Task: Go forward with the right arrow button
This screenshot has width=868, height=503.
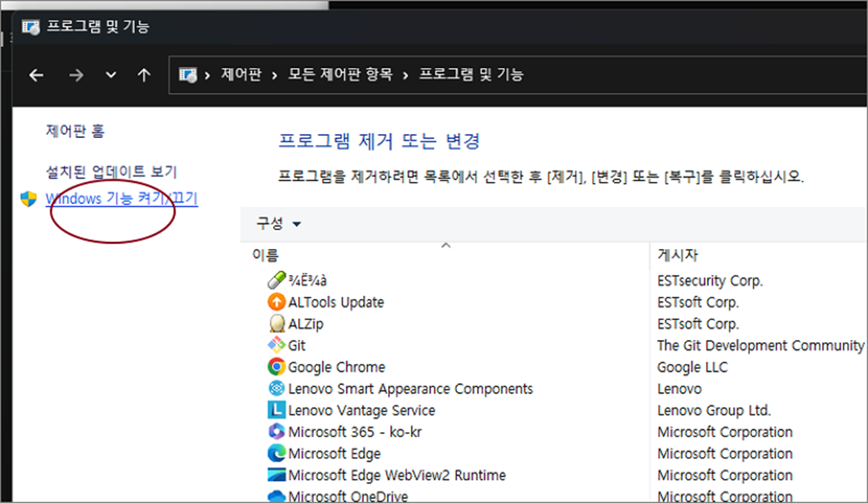Action: click(76, 76)
